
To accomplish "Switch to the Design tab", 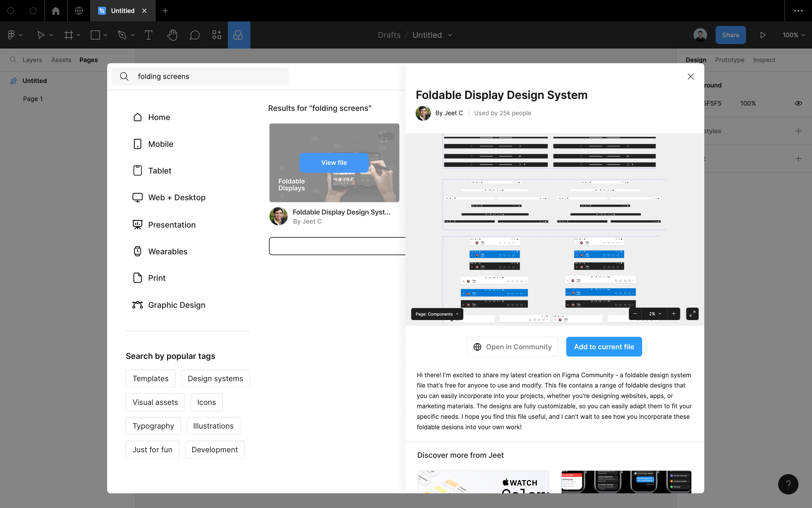I will point(696,60).
